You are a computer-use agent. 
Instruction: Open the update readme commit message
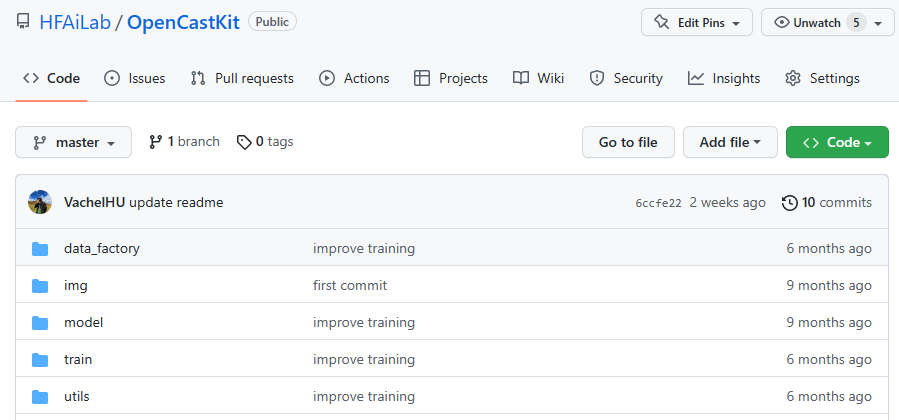tap(176, 202)
